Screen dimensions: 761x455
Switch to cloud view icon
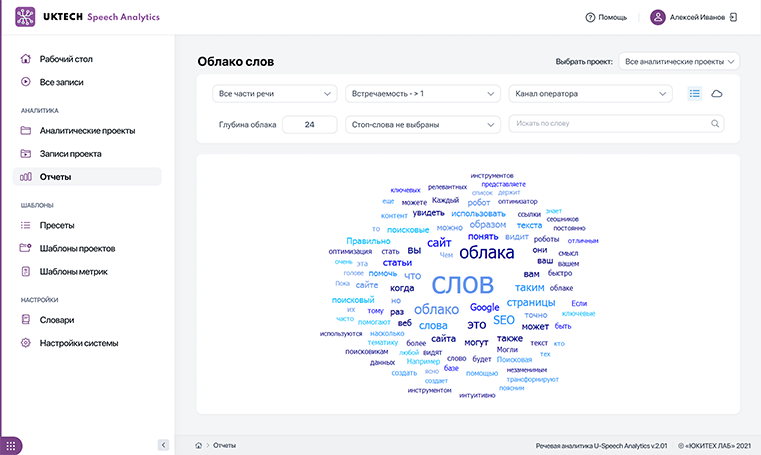tap(717, 94)
